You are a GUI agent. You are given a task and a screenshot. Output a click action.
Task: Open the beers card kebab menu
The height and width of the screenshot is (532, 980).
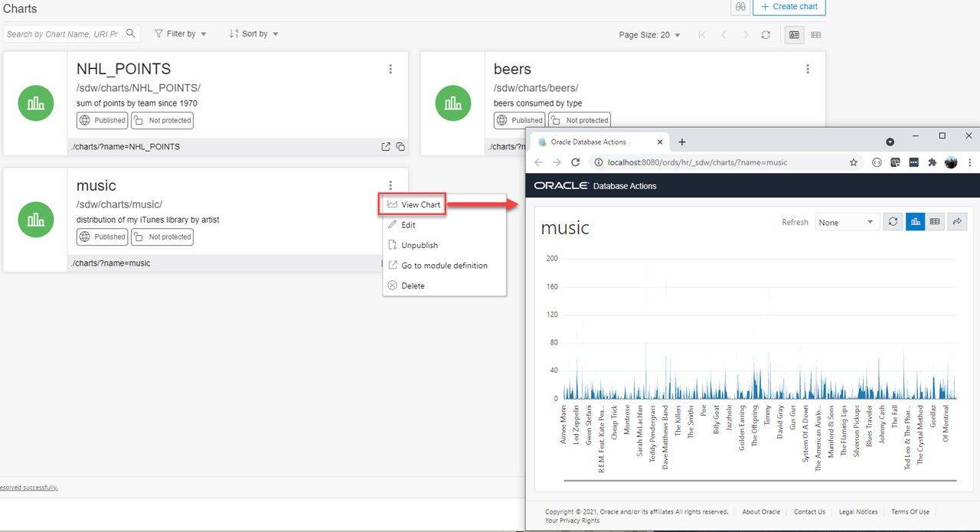808,69
